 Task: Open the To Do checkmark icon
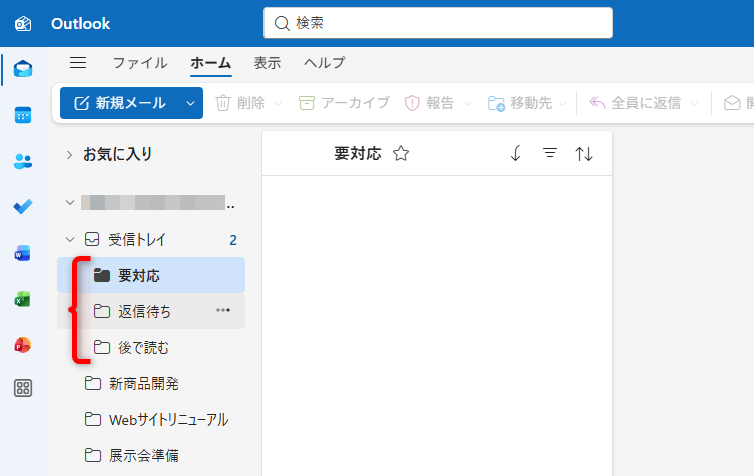pyautogui.click(x=23, y=207)
